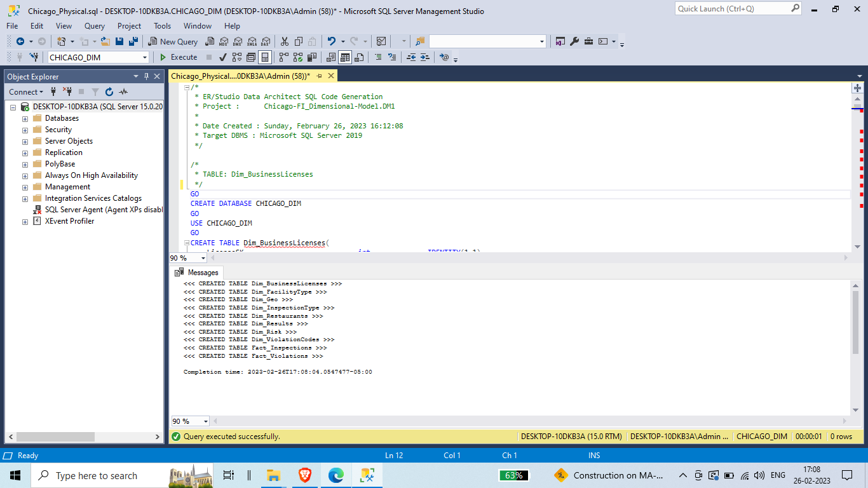Click the Uncomment Selected Lines icon
Viewport: 868px width, 488px height.
[392, 57]
